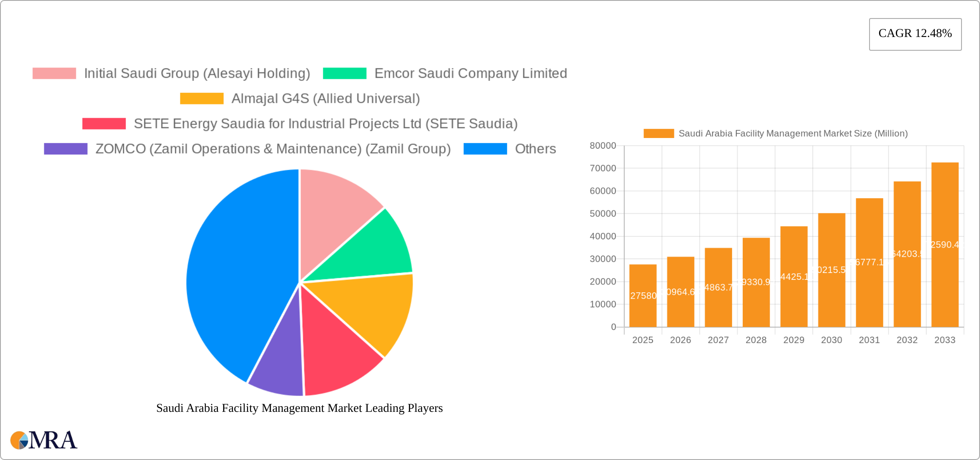Viewport: 980px width, 460px height.
Task: Click the Leading Players chart title
Action: [x=299, y=408]
